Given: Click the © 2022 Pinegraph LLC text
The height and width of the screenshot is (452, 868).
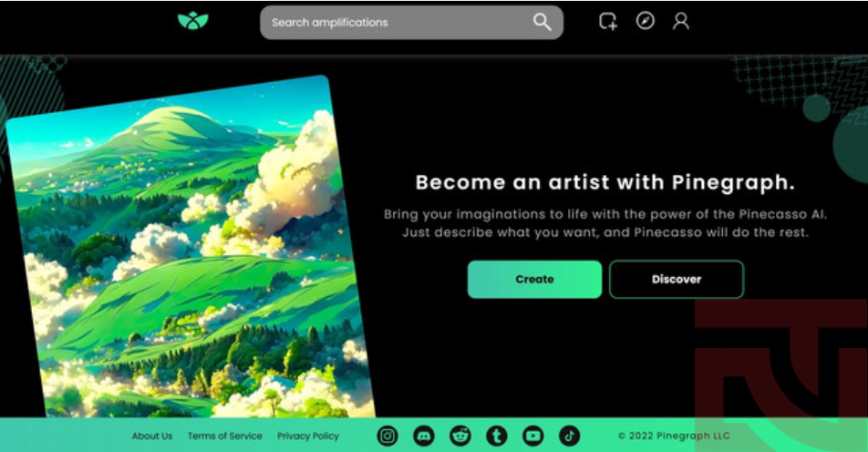Looking at the screenshot, I should [x=674, y=436].
